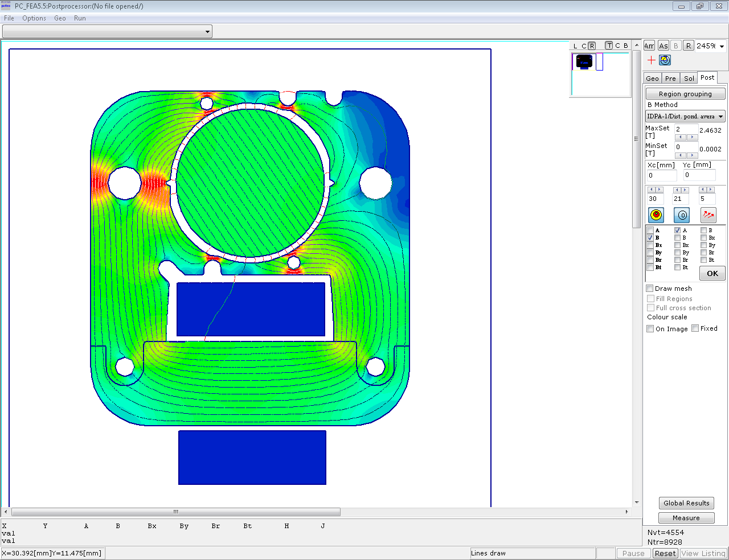Enable On Image colour scale checkbox
Image resolution: width=729 pixels, height=560 pixels.
650,328
